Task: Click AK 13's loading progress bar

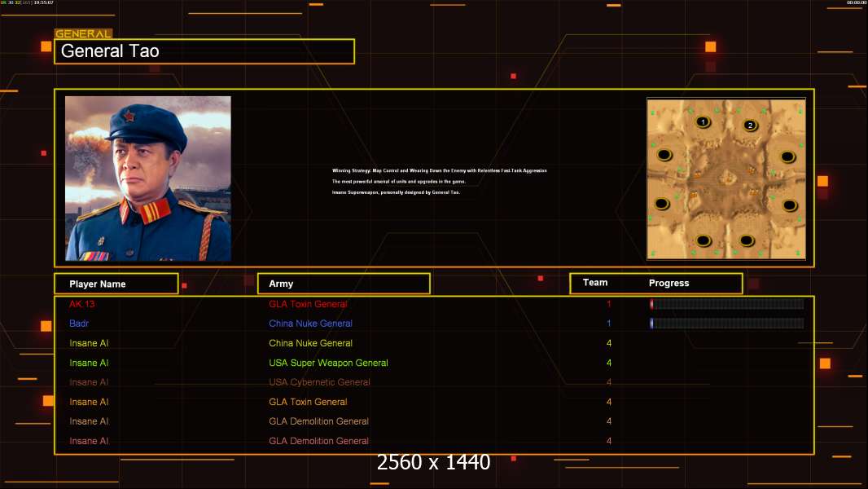Action: 727,303
